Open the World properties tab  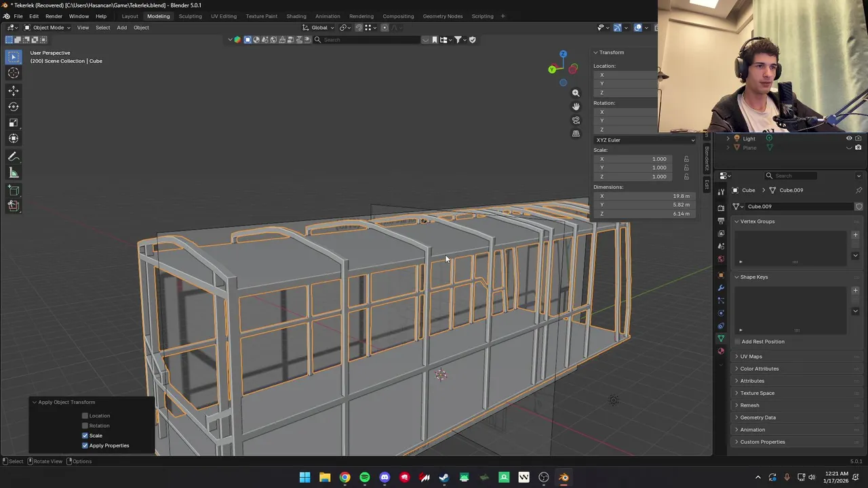click(721, 259)
